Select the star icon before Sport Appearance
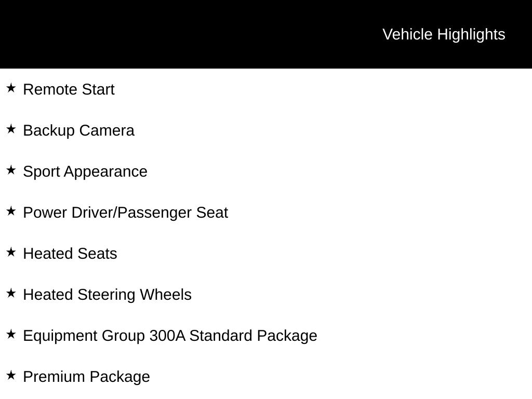This screenshot has height=399, width=532. 11,170
